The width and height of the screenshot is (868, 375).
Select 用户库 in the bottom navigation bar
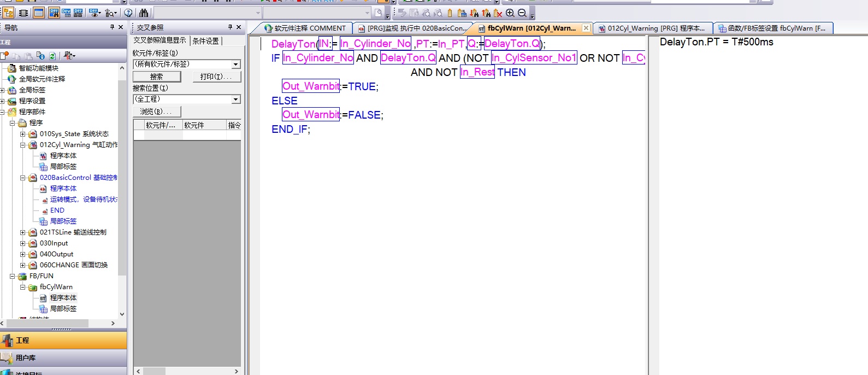click(x=26, y=358)
